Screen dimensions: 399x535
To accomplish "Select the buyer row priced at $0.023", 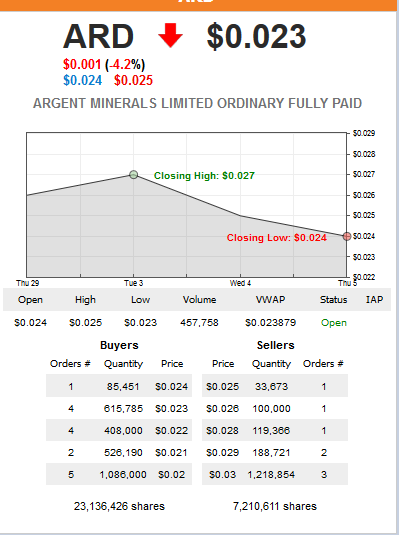I will 119,408.
